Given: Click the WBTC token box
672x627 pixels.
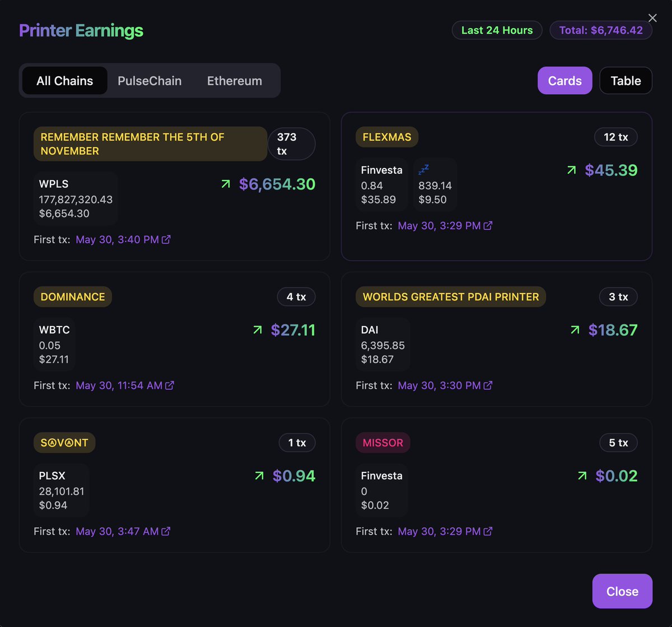Looking at the screenshot, I should [54, 344].
